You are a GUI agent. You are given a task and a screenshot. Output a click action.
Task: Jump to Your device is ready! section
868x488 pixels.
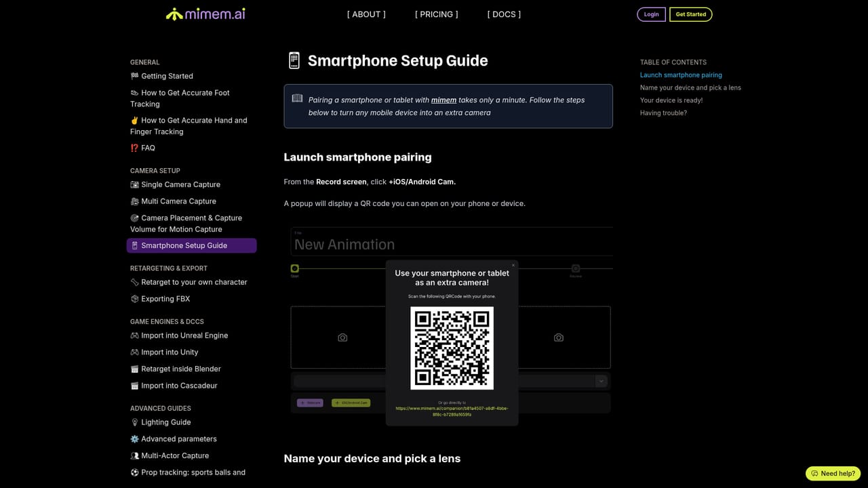pos(671,100)
